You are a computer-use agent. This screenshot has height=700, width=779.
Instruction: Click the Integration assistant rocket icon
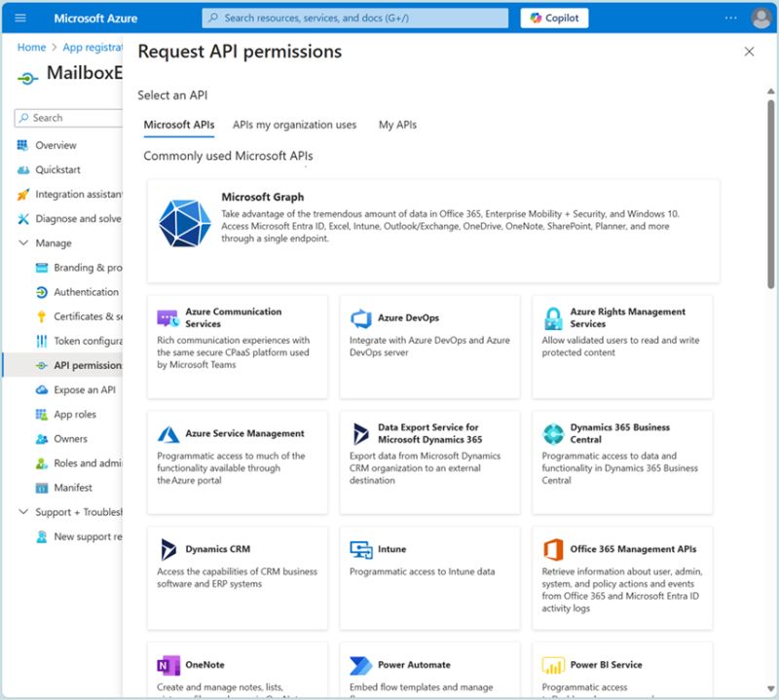(x=22, y=195)
